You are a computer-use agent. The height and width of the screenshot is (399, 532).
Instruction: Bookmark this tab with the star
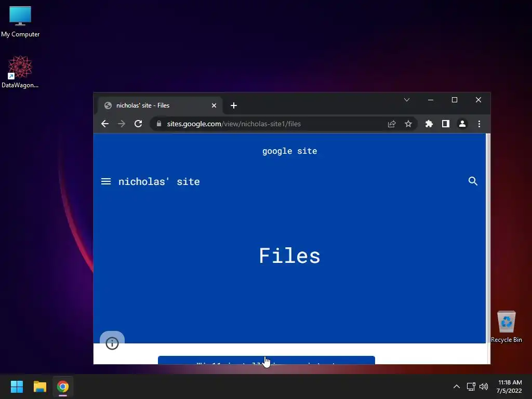[408, 124]
